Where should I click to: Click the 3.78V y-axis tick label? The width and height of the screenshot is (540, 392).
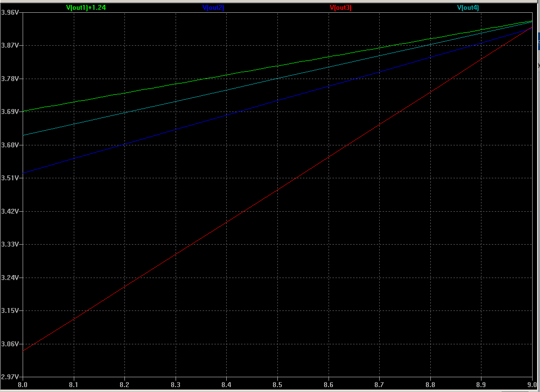click(10, 79)
